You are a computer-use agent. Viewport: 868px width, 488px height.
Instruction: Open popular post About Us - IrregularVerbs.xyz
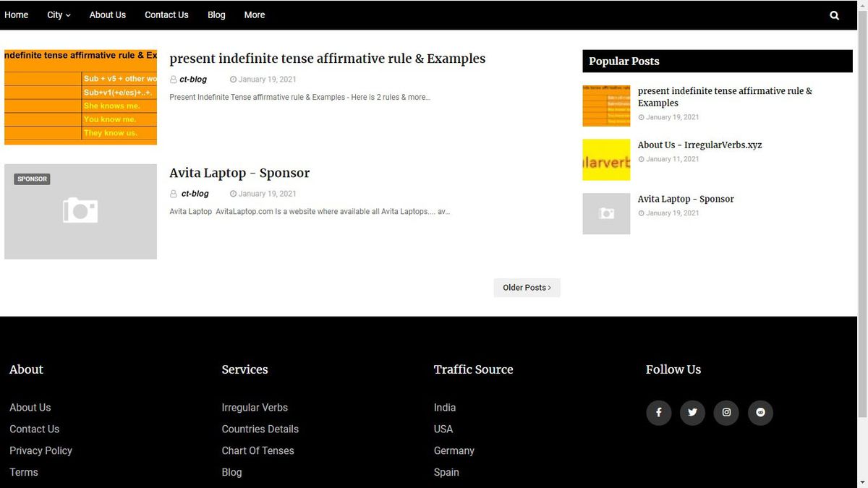(699, 145)
